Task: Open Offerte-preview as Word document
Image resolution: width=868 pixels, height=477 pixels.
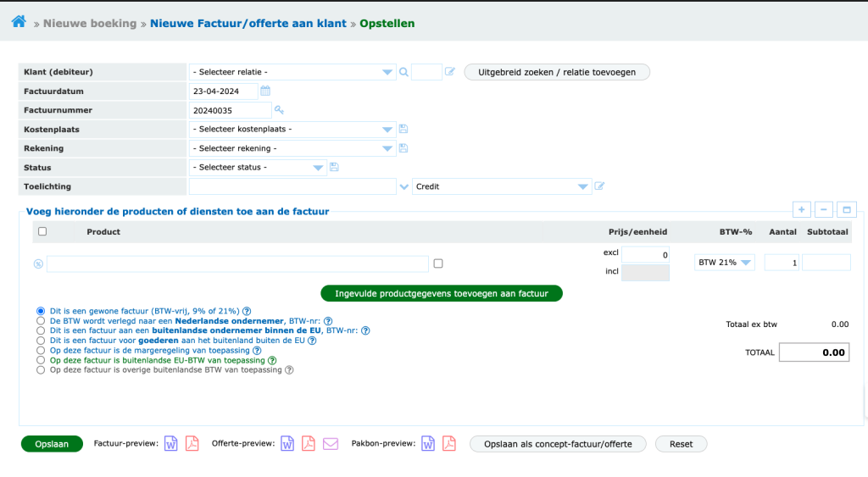Action: tap(287, 444)
